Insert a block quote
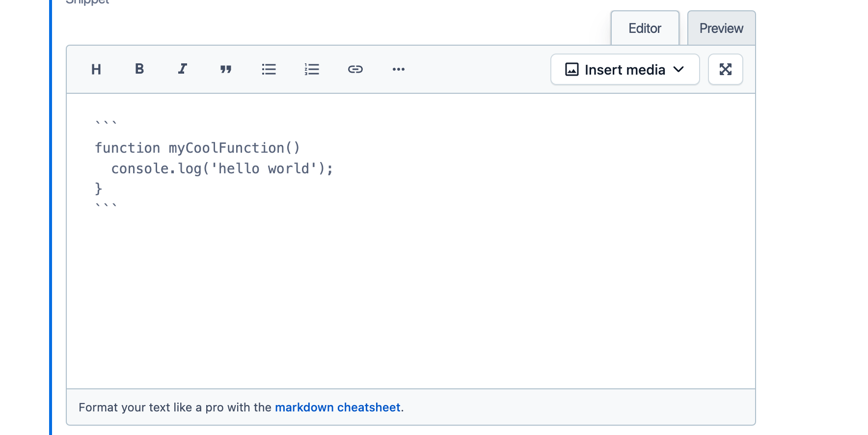The width and height of the screenshot is (868, 435). click(x=226, y=69)
